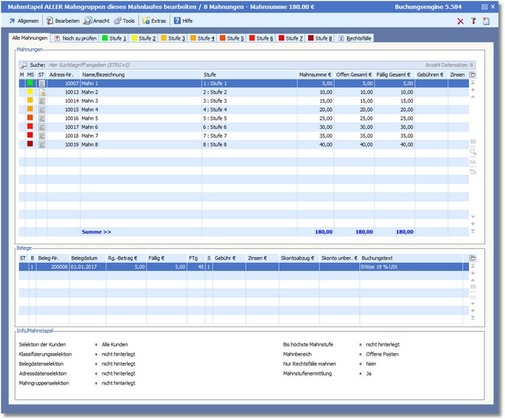Viewport: 505px width, 420px height.
Task: Open the Extras menu
Action: (x=155, y=21)
